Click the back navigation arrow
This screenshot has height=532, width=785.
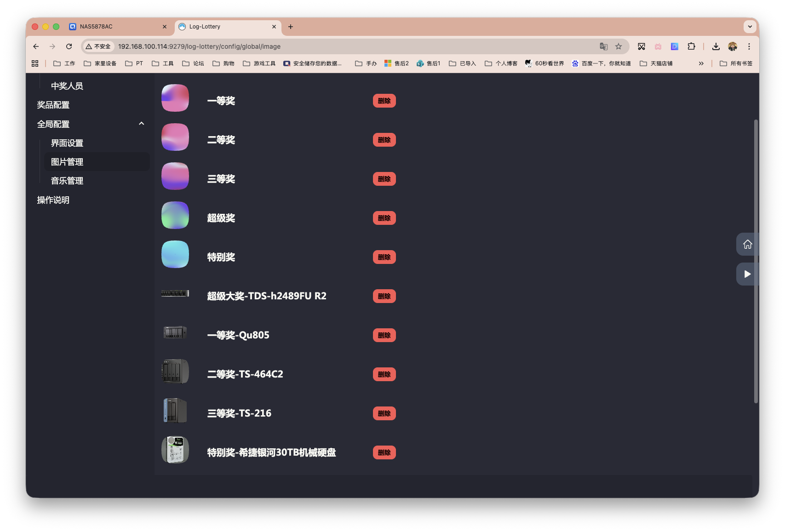click(35, 46)
